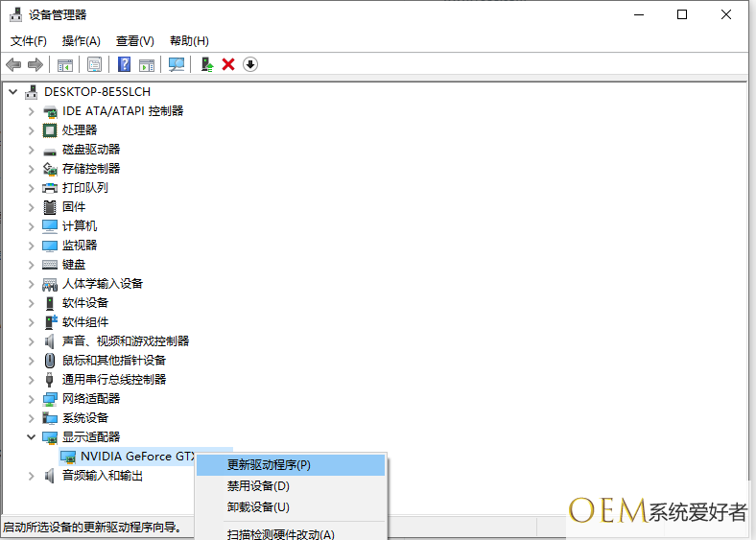The height and width of the screenshot is (540, 756).
Task: Collapse the 显示适配器 category
Action: click(31, 437)
